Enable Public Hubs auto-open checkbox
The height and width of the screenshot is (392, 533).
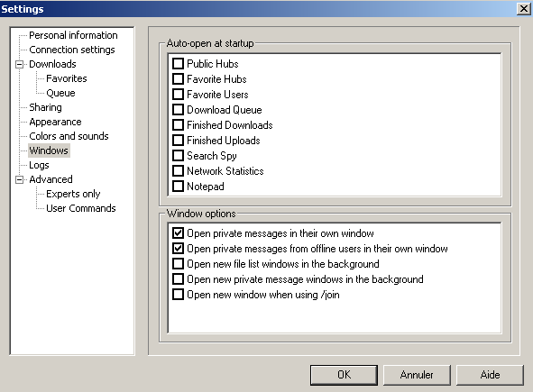[178, 63]
